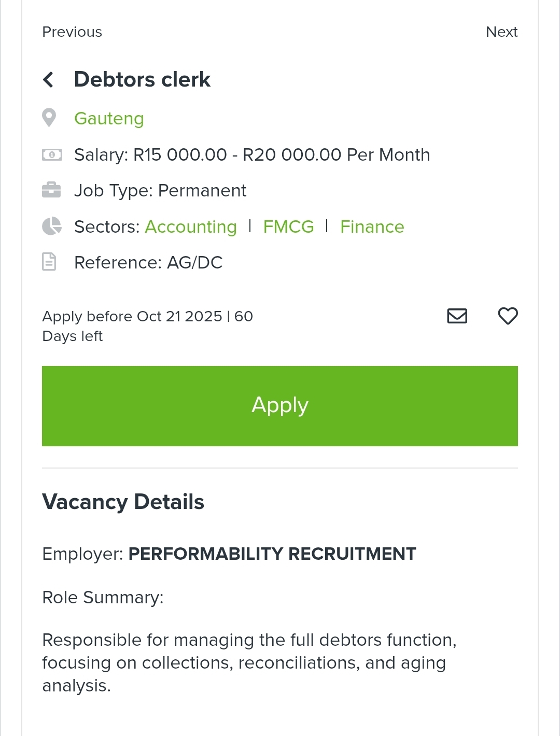560x736 pixels.
Task: Click the Debtors clerk job title
Action: (142, 80)
